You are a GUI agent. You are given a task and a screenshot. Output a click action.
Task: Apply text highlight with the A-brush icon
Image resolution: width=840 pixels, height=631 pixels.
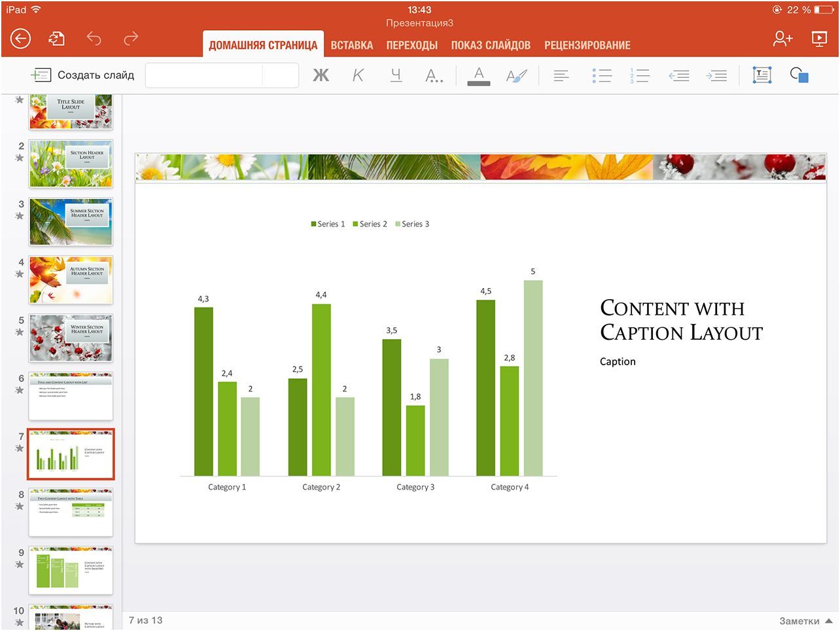pos(516,75)
